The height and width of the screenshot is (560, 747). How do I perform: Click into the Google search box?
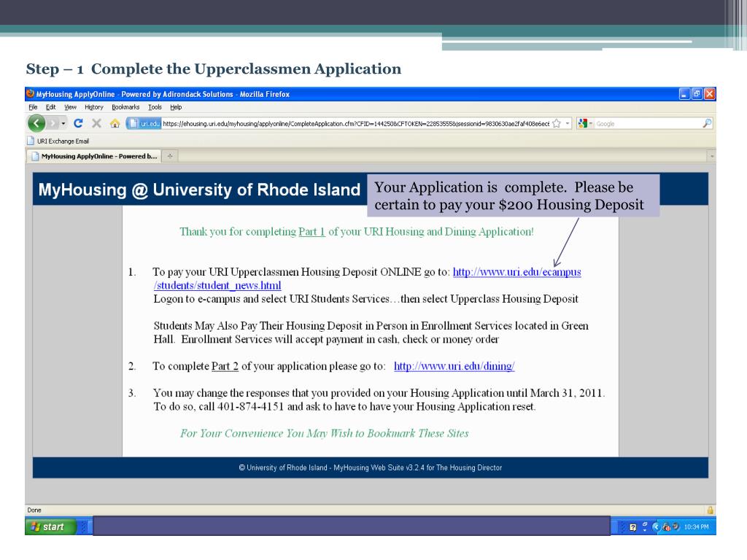[648, 124]
